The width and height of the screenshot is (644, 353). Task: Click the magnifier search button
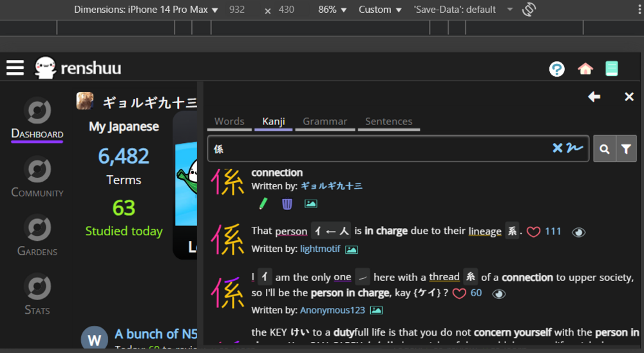point(604,149)
